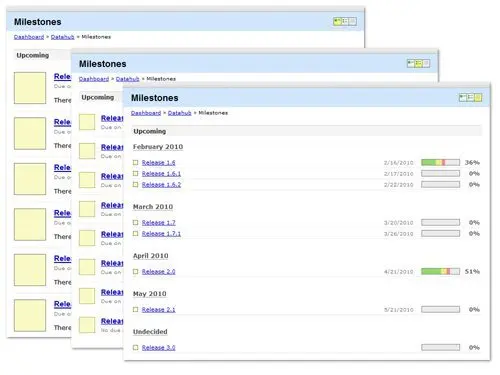Click topmost large yellow milestone square, back window
The height and width of the screenshot is (375, 500).
tap(30, 88)
